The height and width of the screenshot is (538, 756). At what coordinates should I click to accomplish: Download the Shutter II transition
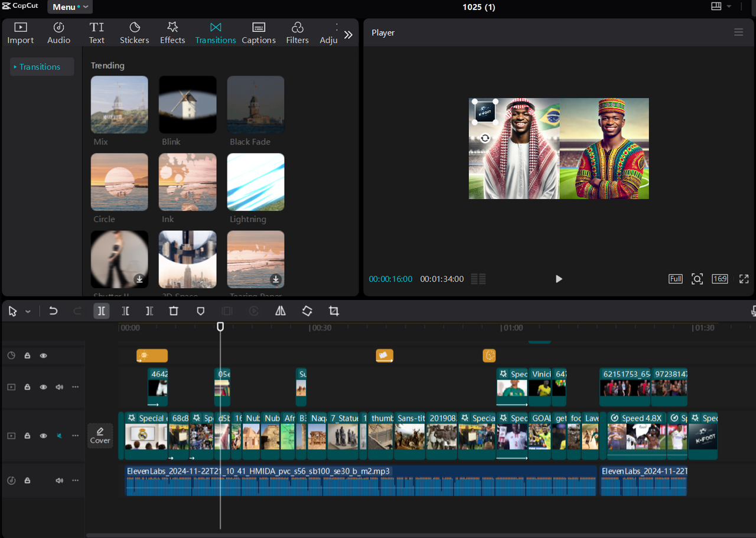[x=139, y=279]
